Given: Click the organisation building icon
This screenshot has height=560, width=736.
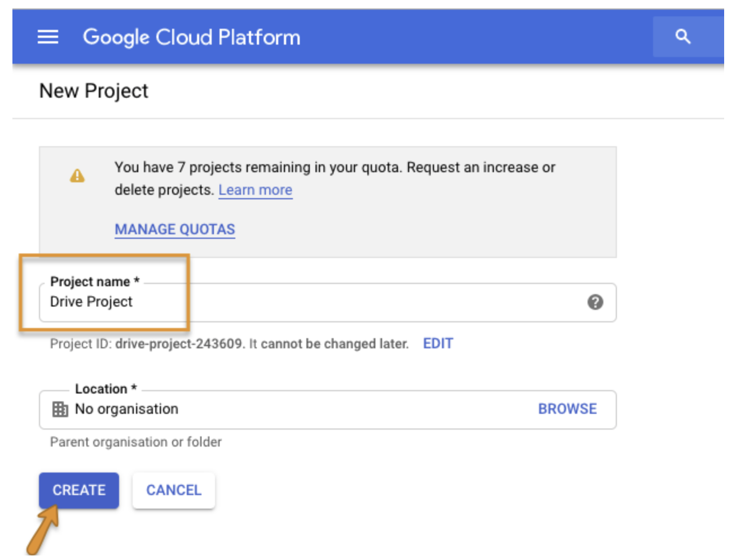Looking at the screenshot, I should click(x=60, y=409).
